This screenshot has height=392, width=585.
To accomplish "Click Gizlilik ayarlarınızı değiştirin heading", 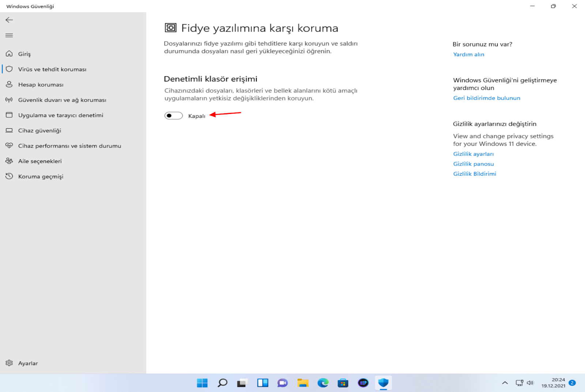I will [x=495, y=124].
